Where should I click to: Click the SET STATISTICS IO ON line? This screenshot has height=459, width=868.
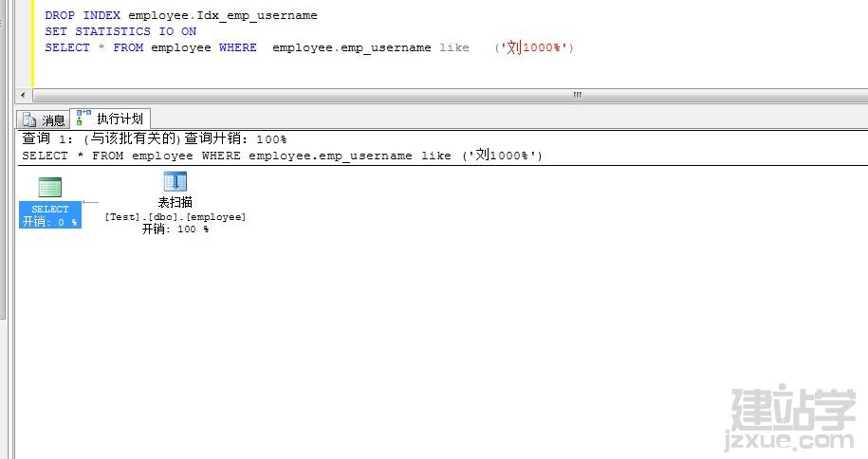pos(120,31)
